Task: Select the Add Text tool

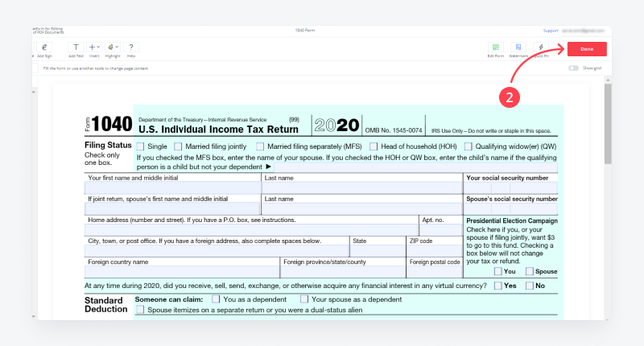Action: pyautogui.click(x=76, y=47)
